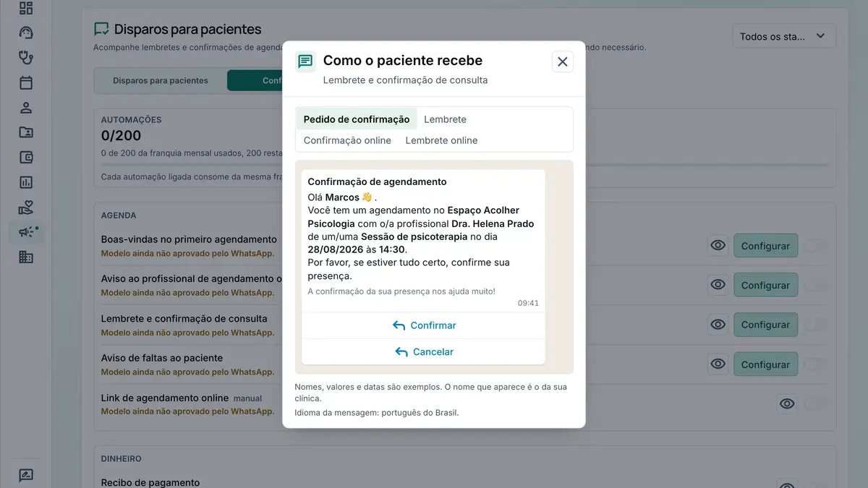
Task: Open the building clinic icon in sidebar
Action: 26,257
